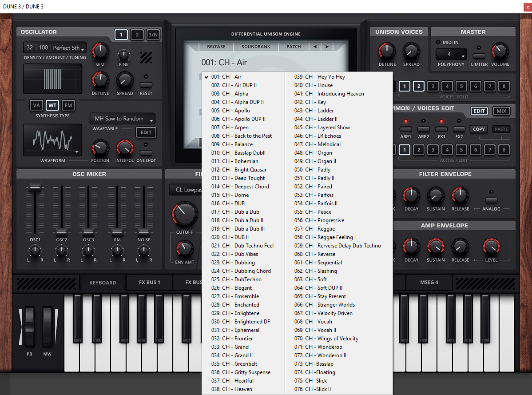
Task: Open the Perfect 5th tuning dropdown
Action: point(69,48)
